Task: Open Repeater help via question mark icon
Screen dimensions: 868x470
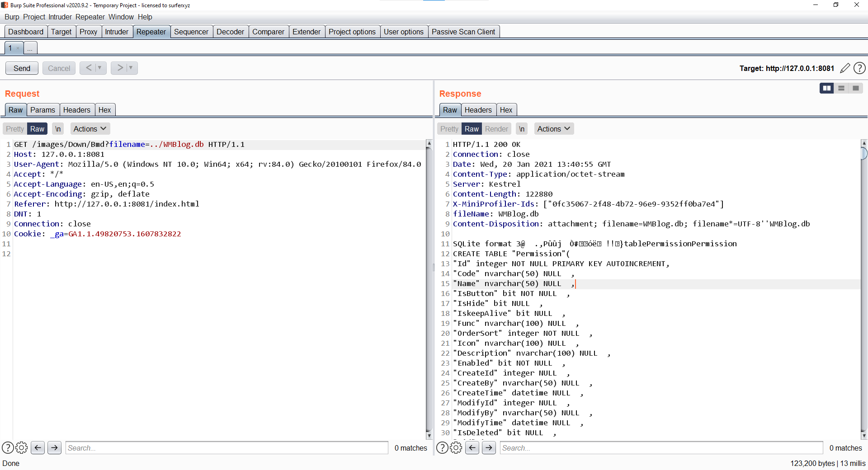Action: click(x=860, y=68)
